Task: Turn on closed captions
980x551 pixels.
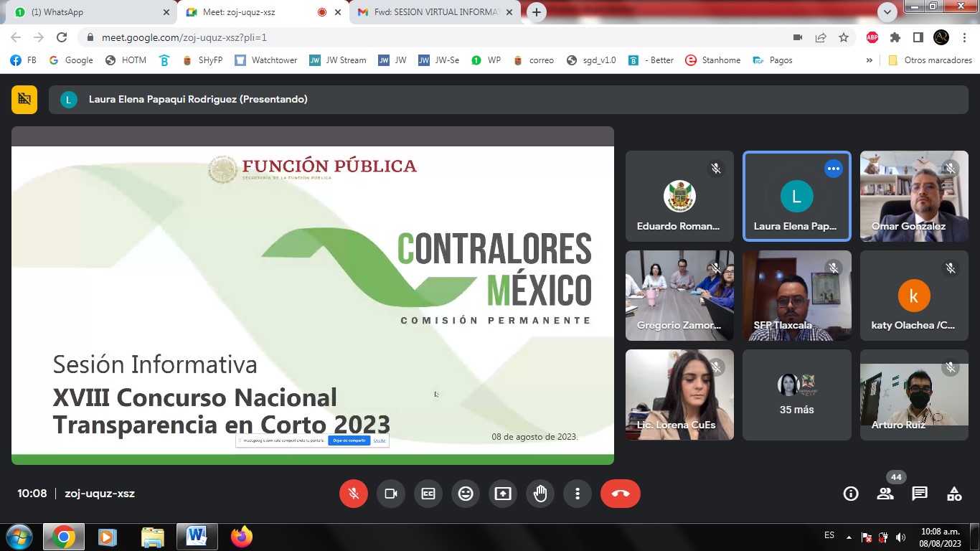Action: tap(428, 494)
